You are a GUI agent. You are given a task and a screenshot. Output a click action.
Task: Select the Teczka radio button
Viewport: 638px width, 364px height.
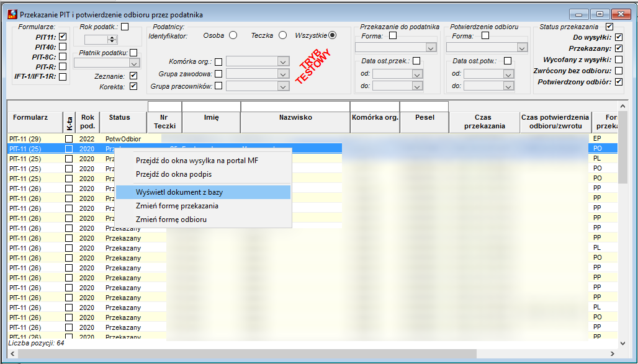click(282, 35)
